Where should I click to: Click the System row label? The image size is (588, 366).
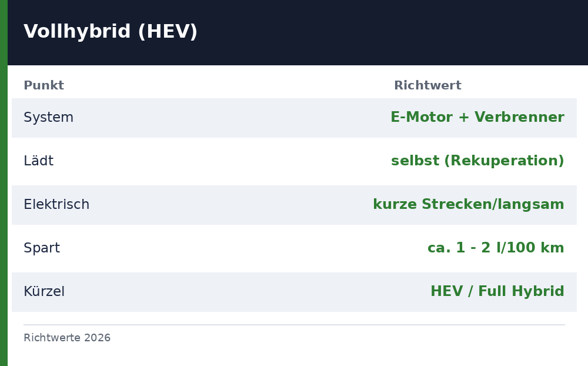(x=48, y=118)
